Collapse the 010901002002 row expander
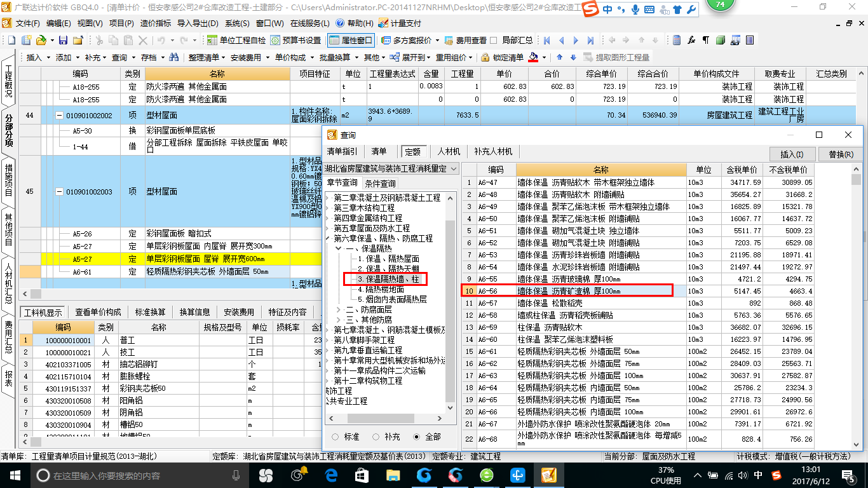868x488 pixels. click(58, 116)
